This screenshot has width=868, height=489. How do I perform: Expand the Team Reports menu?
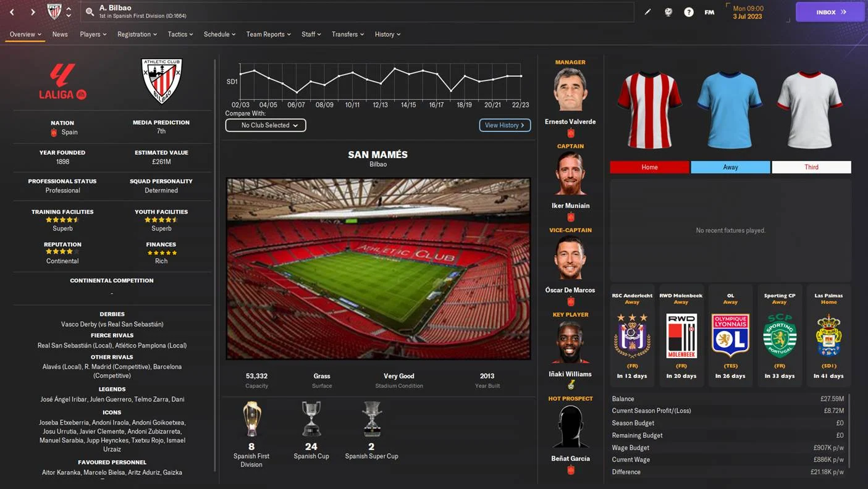269,34
